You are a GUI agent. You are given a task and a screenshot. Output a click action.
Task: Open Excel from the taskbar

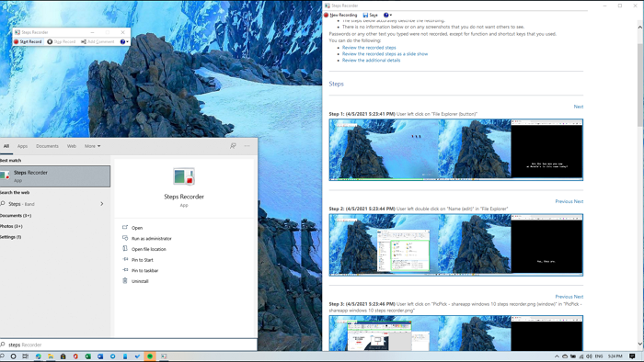tap(88, 356)
